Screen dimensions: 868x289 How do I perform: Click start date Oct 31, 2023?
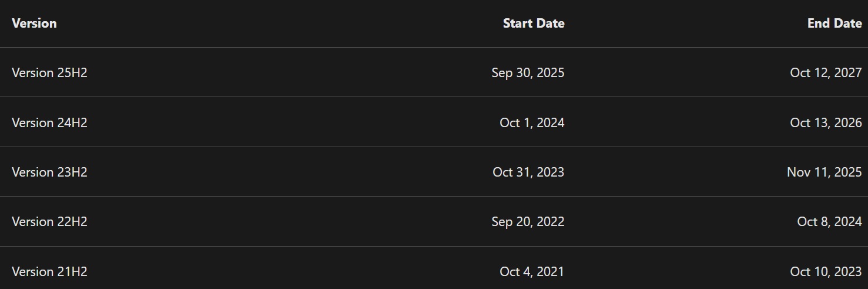(x=528, y=172)
